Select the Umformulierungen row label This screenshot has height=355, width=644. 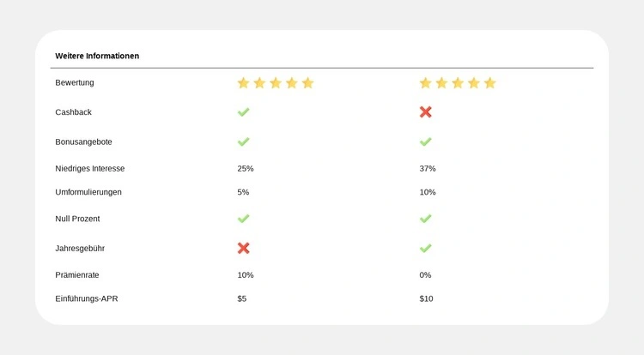tap(88, 192)
